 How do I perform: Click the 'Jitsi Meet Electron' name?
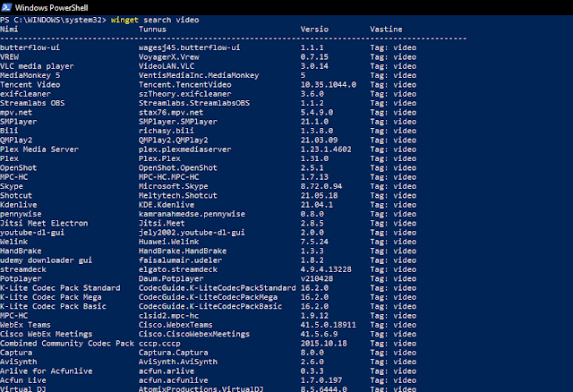point(44,223)
